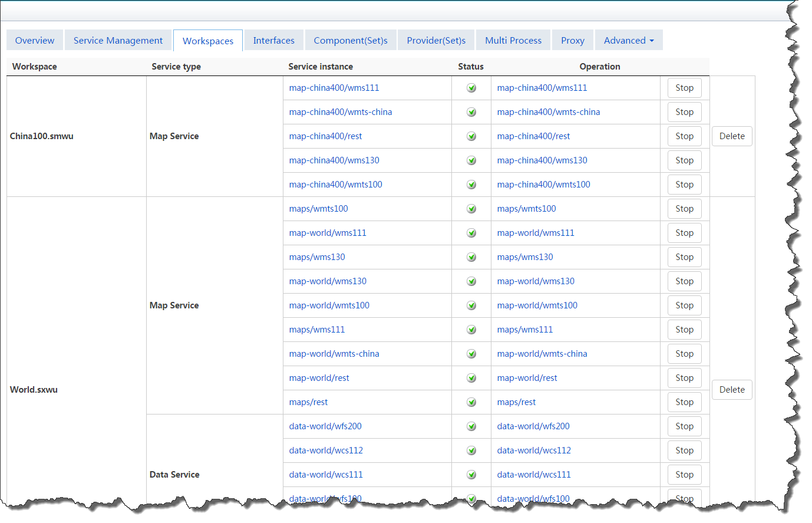Switch to the Multi Process tab

tap(513, 40)
